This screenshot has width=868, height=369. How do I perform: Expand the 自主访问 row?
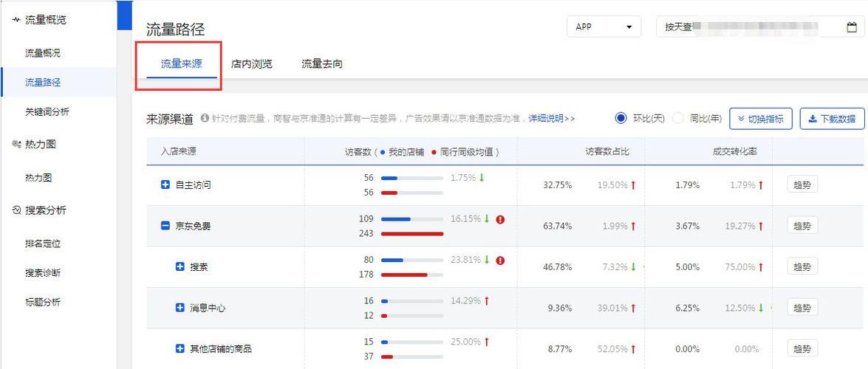click(165, 185)
